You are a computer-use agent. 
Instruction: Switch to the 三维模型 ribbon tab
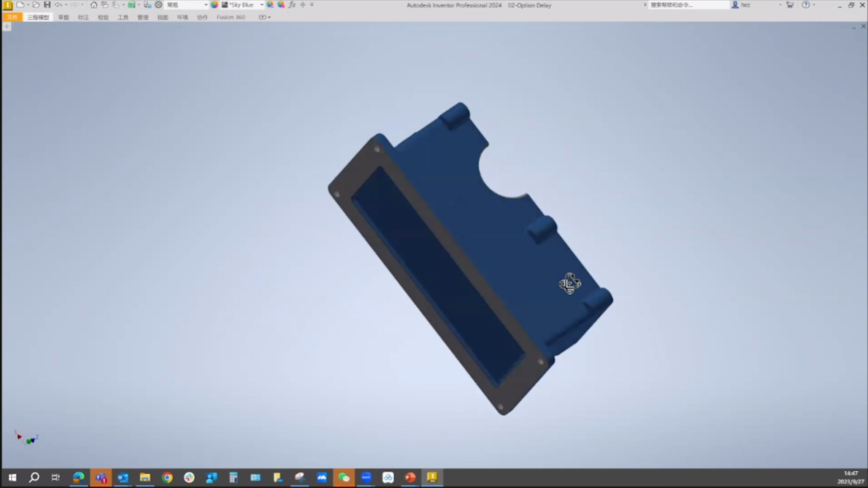click(x=38, y=17)
